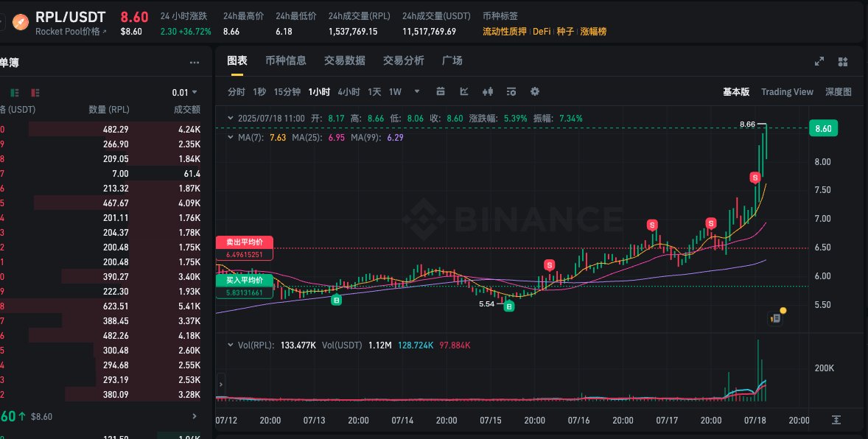This screenshot has width=868, height=439.
Task: Click the 成交额 column header
Action: 187,110
